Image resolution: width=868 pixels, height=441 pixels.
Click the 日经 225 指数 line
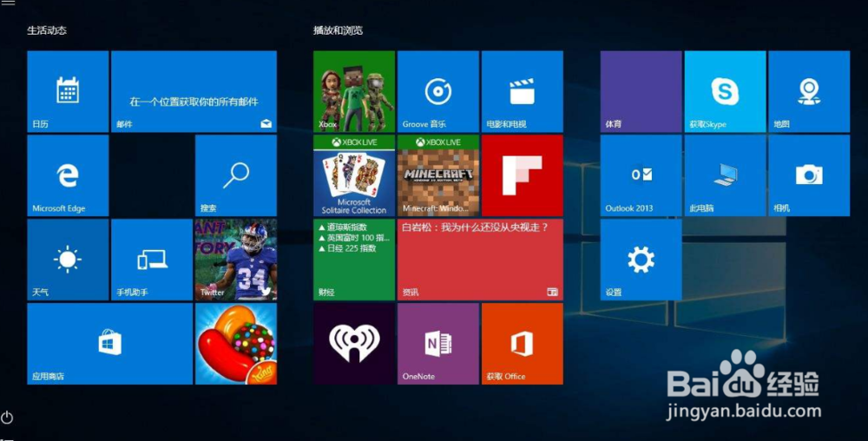coord(347,248)
